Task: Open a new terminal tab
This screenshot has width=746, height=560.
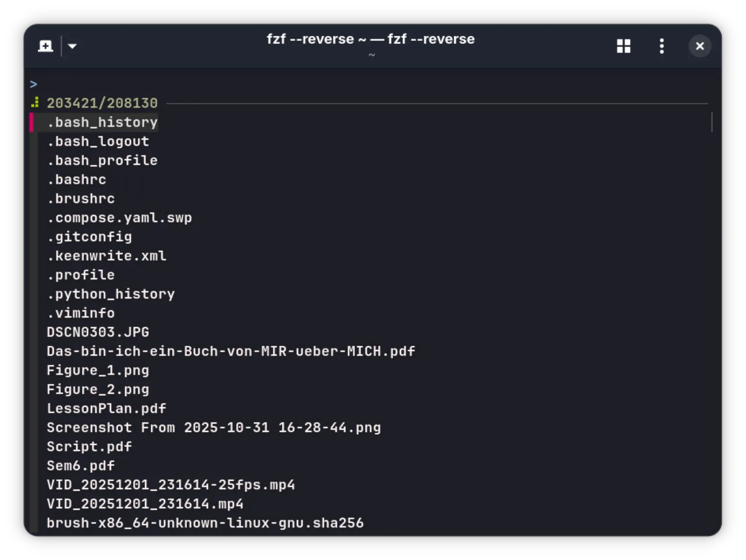Action: (x=45, y=46)
